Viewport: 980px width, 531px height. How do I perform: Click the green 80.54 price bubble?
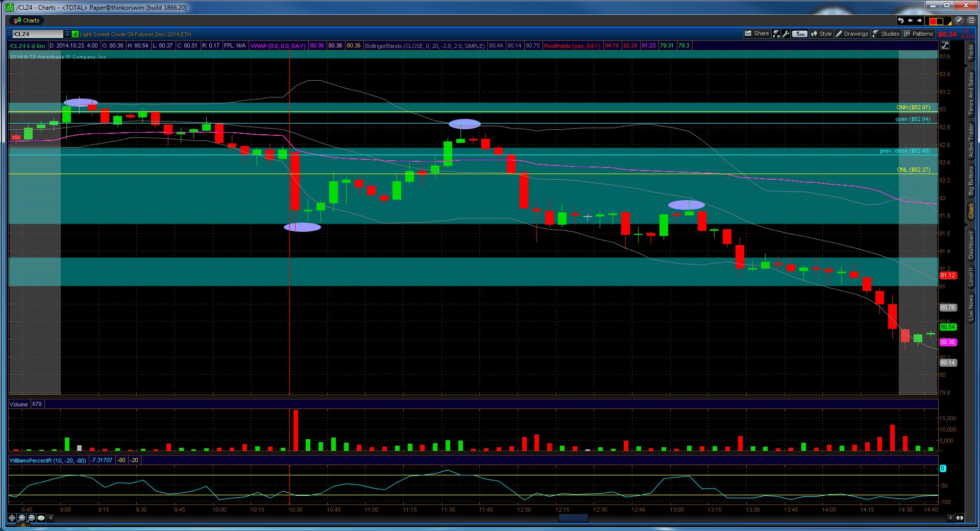point(948,327)
